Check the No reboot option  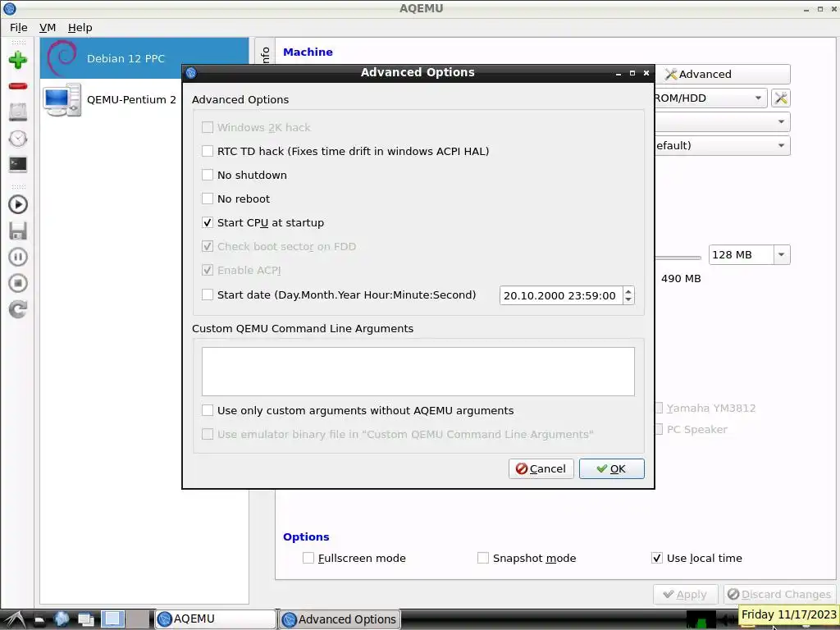pos(208,199)
